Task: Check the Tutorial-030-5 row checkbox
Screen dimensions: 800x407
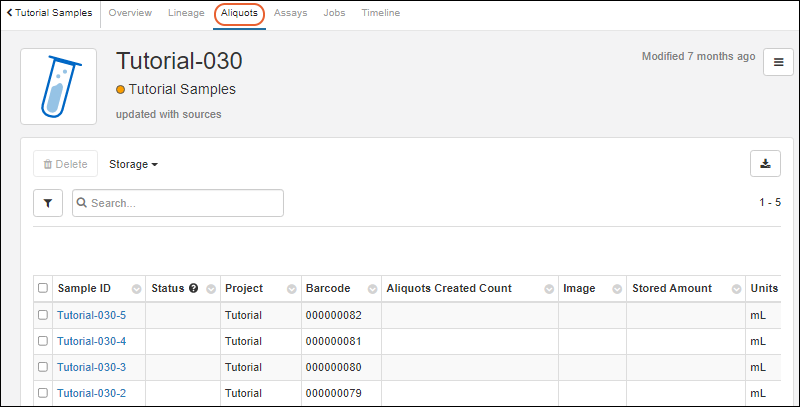Action: coord(42,315)
